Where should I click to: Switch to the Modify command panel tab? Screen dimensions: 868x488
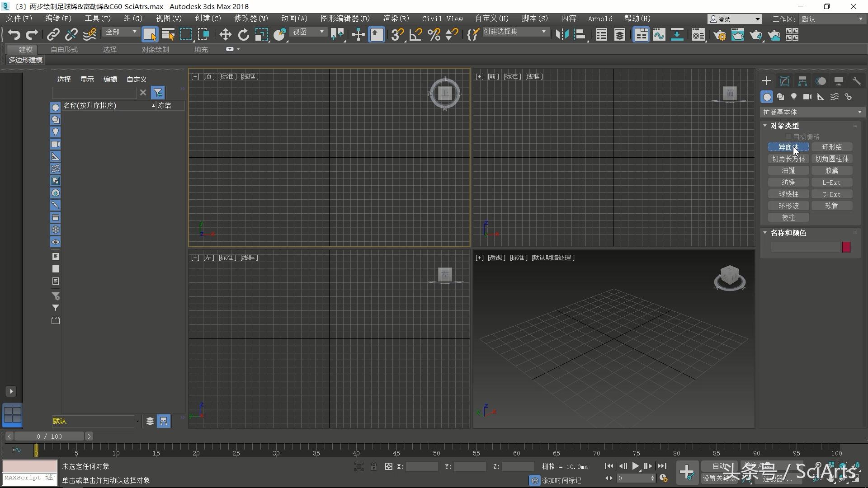coord(784,81)
